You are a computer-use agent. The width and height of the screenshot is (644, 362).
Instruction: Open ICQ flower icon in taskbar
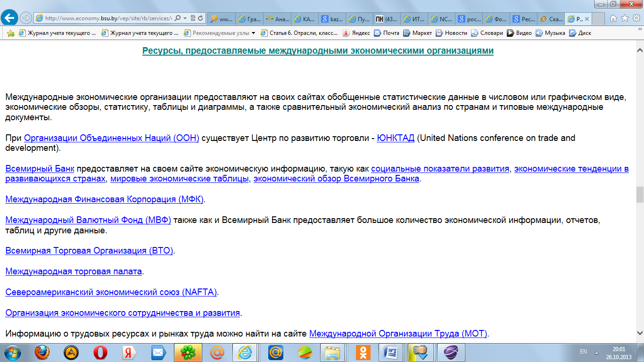pos(188,352)
